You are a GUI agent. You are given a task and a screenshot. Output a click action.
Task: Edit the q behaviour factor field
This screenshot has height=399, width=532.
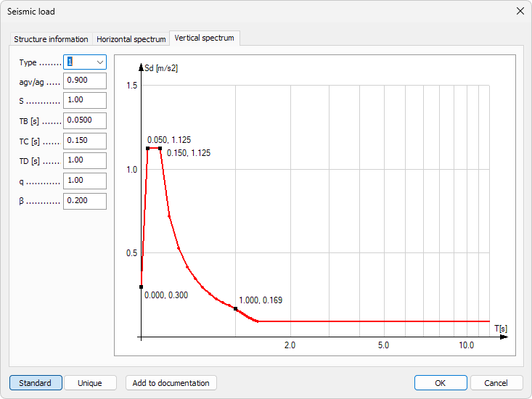[85, 181]
